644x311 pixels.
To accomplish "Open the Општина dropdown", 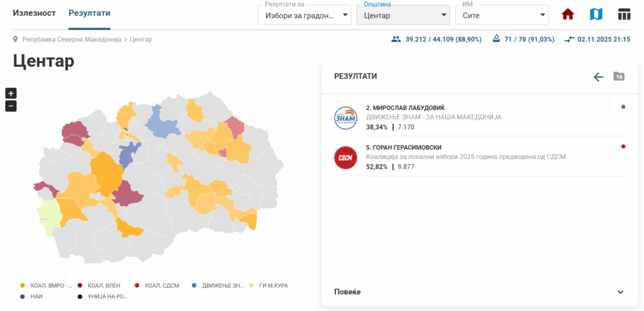I will tap(402, 15).
